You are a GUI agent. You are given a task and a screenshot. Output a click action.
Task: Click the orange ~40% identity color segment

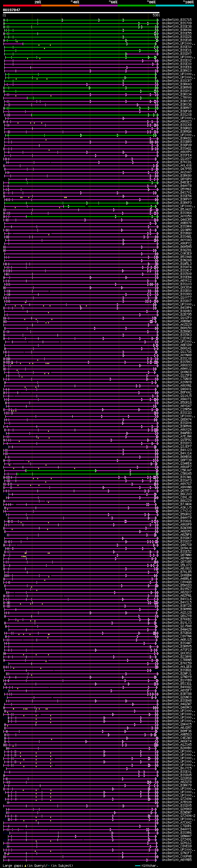pos(60,6)
